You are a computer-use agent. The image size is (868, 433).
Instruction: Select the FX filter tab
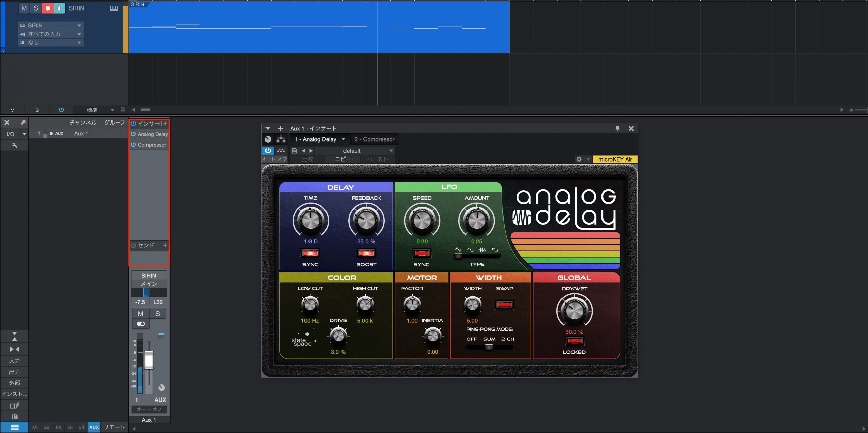[x=59, y=427]
